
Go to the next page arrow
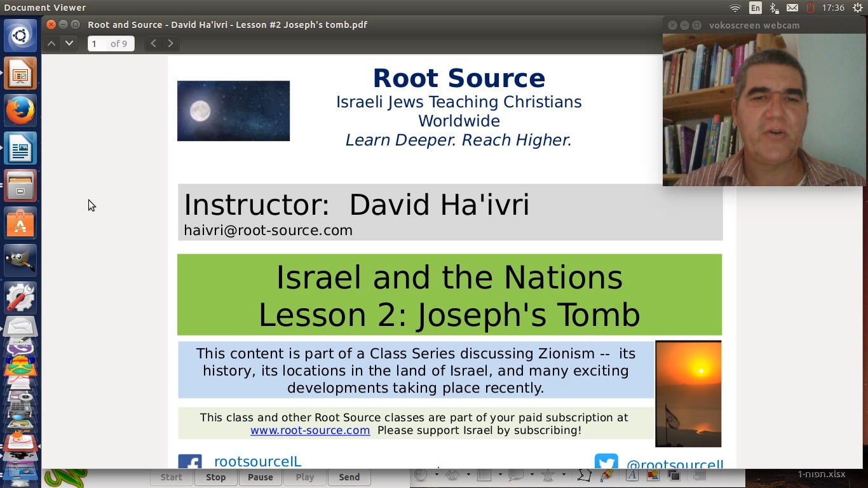point(69,43)
